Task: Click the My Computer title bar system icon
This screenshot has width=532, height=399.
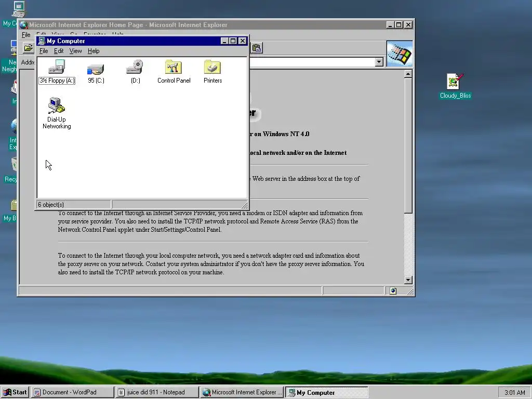Action: 42,41
